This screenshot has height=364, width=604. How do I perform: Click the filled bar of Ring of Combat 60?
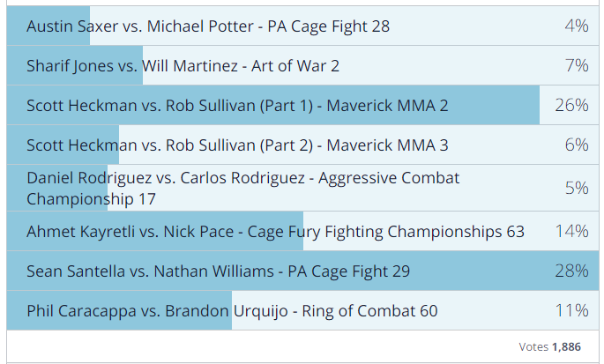pyautogui.click(x=119, y=310)
